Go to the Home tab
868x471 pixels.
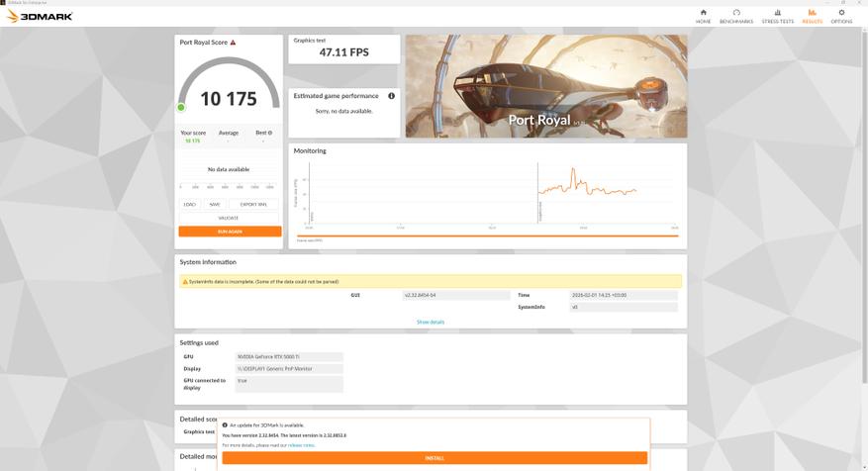point(703,16)
